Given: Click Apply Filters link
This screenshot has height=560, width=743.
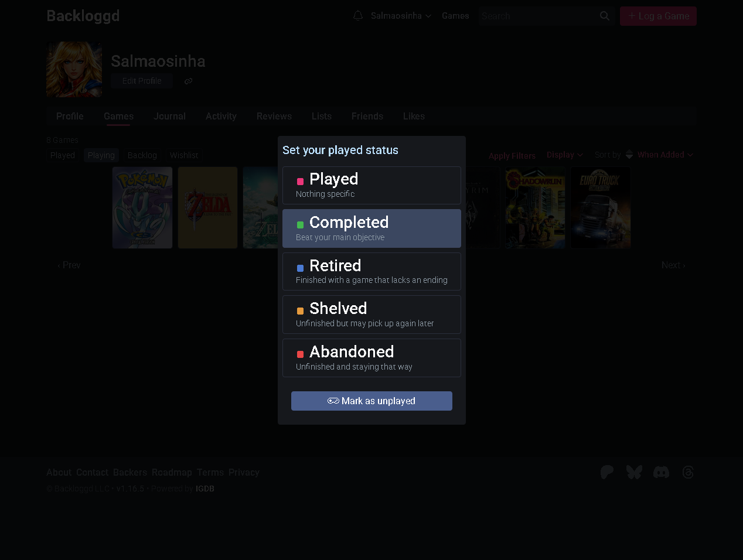Looking at the screenshot, I should (512, 156).
